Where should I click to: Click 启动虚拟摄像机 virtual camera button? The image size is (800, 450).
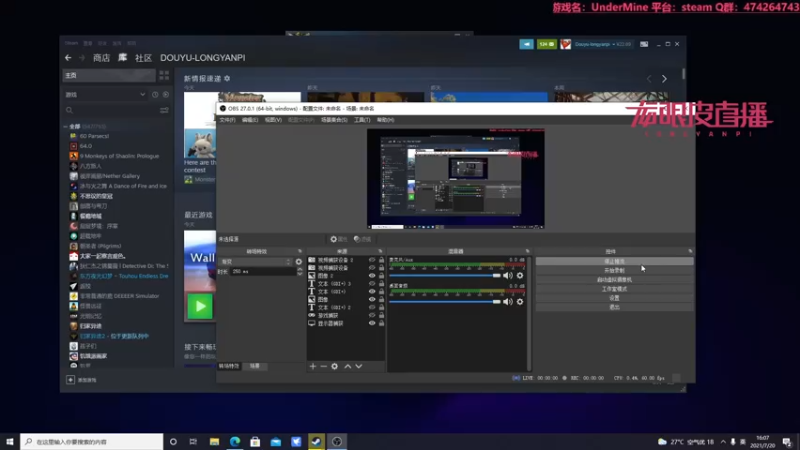[614, 280]
